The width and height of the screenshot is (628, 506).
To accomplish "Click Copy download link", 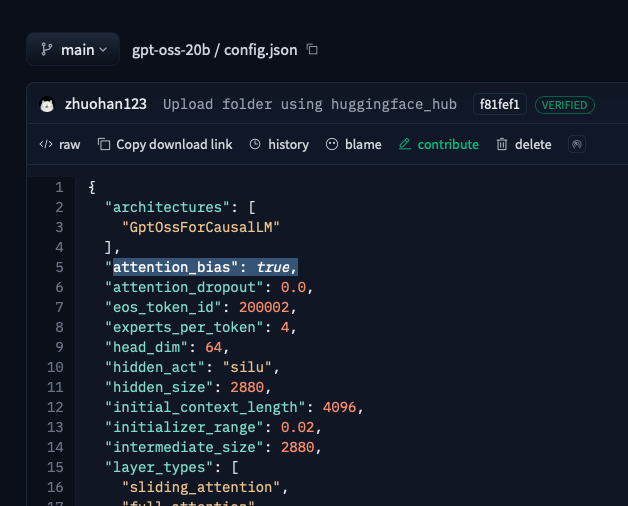I will [x=174, y=145].
